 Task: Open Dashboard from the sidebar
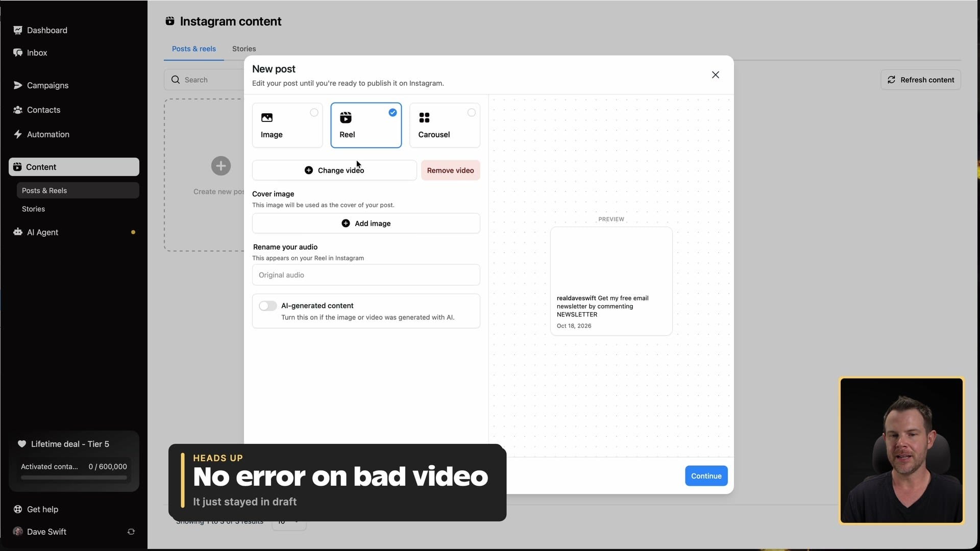pos(40,30)
